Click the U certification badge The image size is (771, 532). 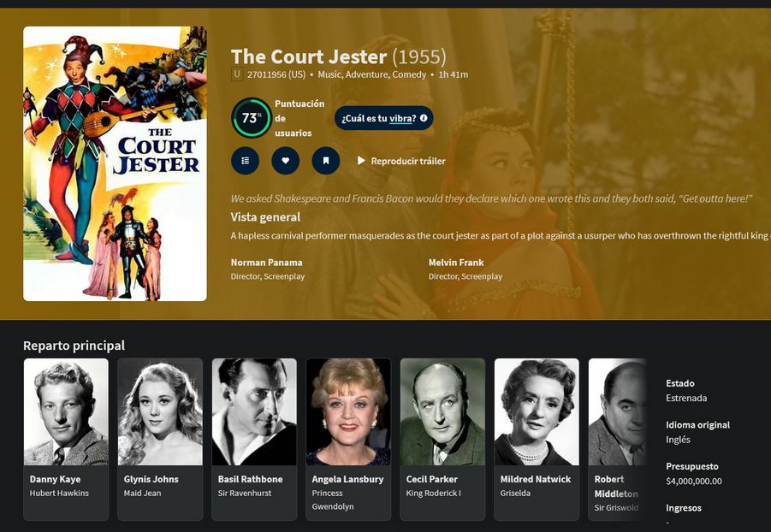237,74
